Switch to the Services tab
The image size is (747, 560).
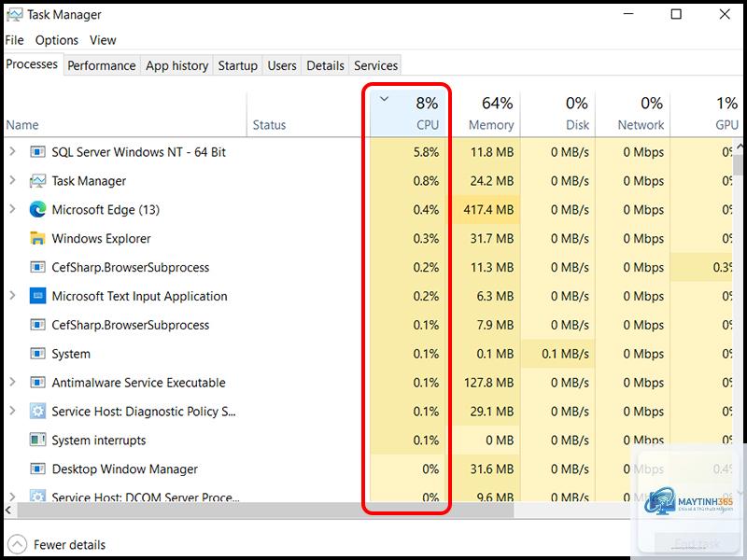(375, 65)
